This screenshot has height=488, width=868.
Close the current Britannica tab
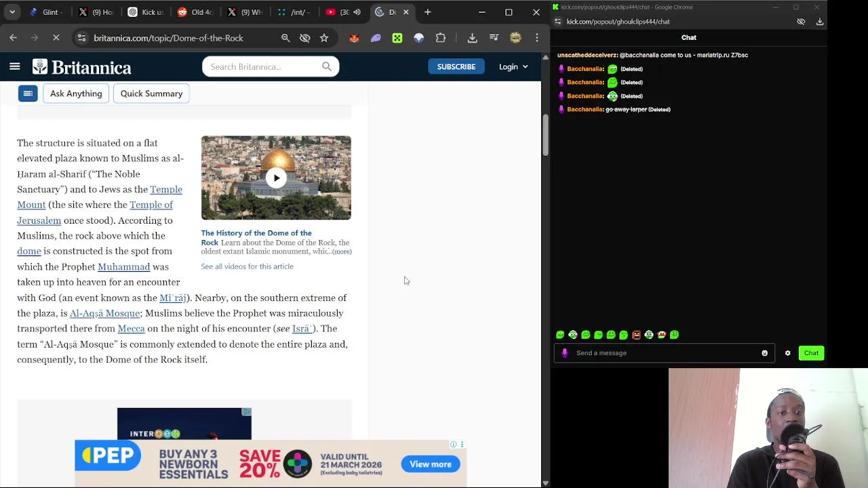406,12
